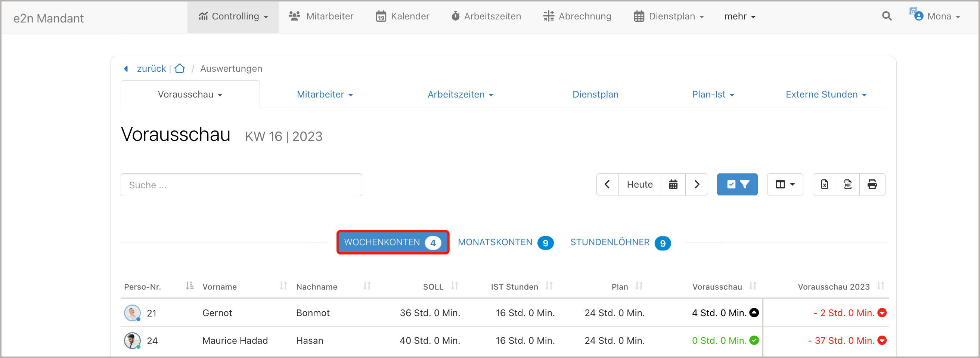Click inside the Suche input field

click(241, 185)
